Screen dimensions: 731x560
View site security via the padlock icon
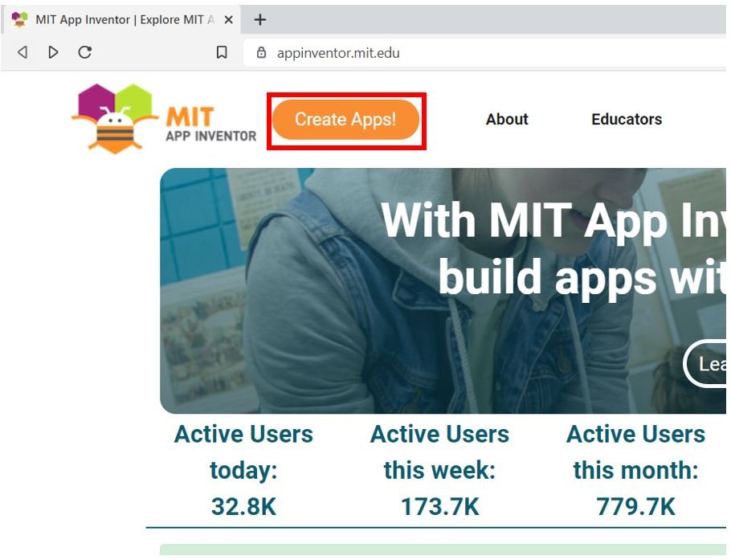pyautogui.click(x=262, y=52)
